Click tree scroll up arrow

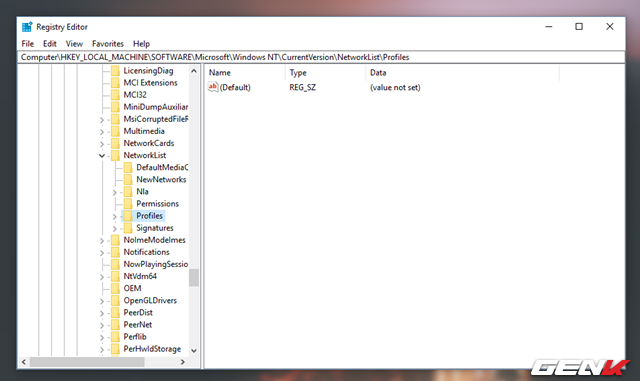click(x=194, y=71)
